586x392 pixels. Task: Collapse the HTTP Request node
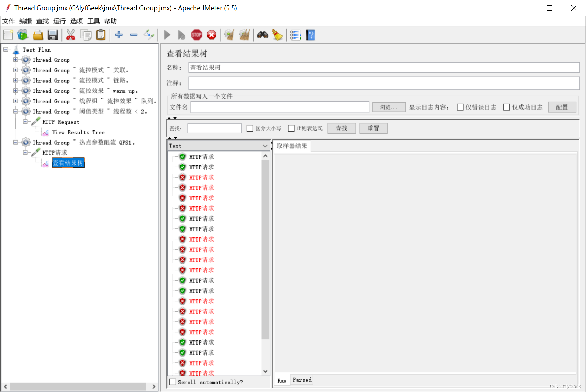[x=25, y=122]
